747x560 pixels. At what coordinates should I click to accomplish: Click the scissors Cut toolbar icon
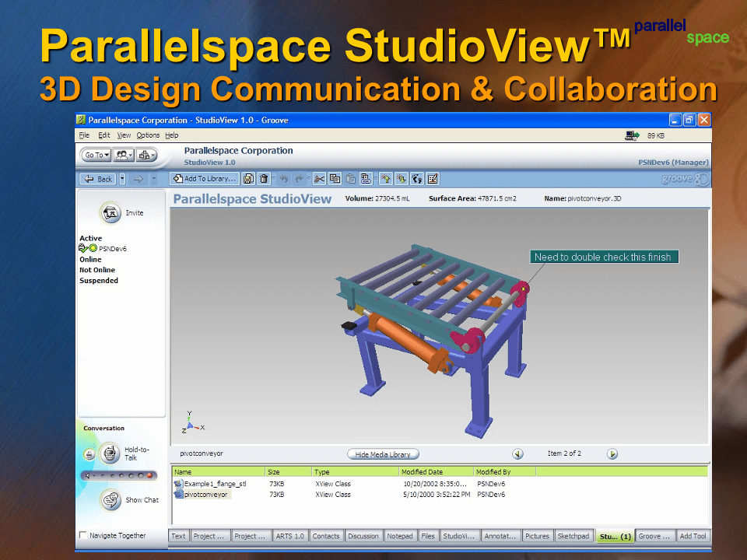pos(319,179)
